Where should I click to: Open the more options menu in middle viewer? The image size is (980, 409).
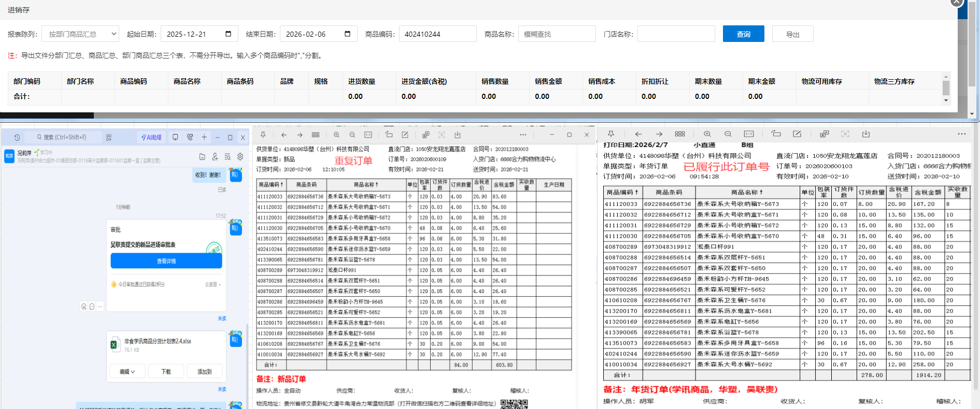pos(523,135)
